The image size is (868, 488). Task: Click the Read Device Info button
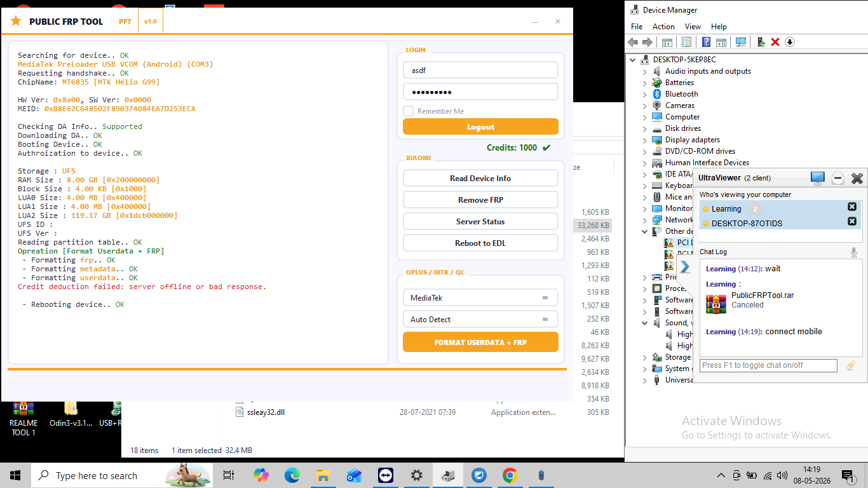tap(480, 179)
